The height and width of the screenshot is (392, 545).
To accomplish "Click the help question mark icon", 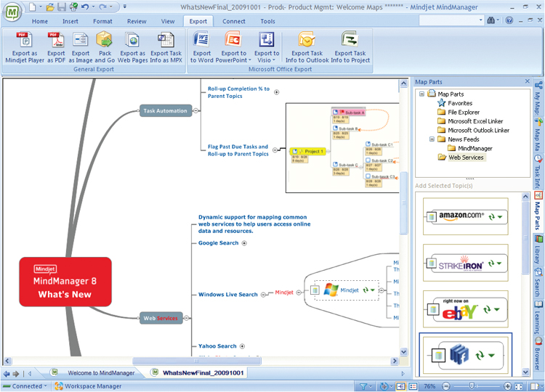I will tap(509, 20).
